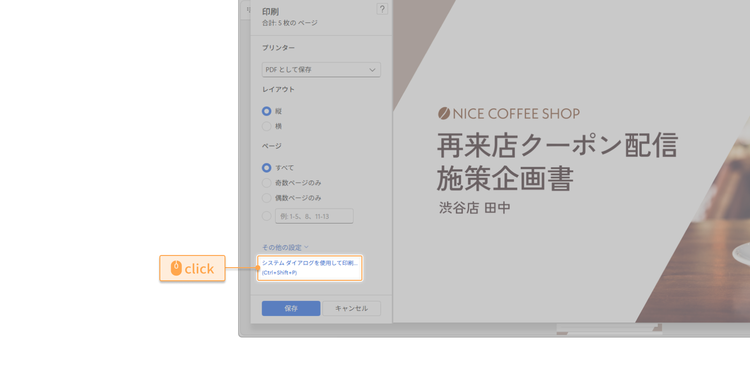
Task: Open the print dialog help question icon
Action: [382, 9]
